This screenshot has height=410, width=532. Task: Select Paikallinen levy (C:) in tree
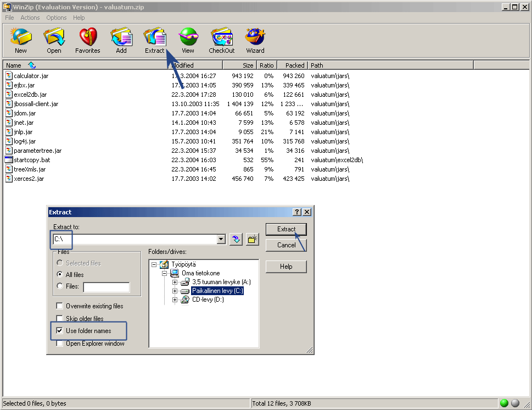(x=217, y=291)
